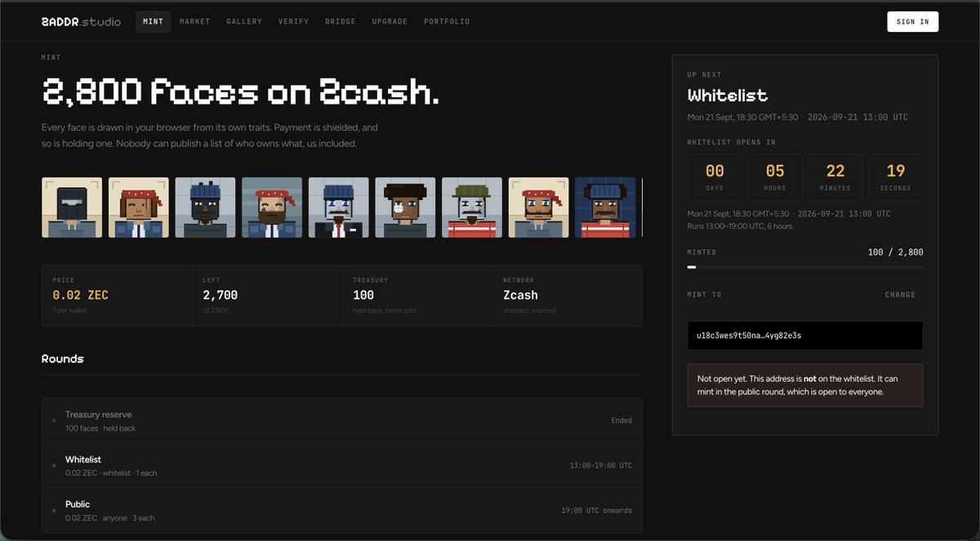Image resolution: width=980 pixels, height=541 pixels.
Task: Click the "100 / 2,800" minted count
Action: click(x=896, y=253)
